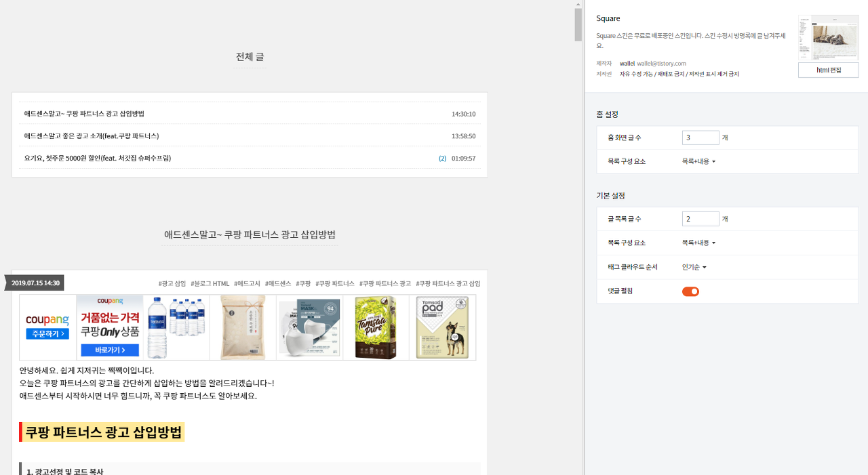Open 목록 구성 요소 dropdown under 기본 설정
Image resolution: width=868 pixels, height=475 pixels.
pos(698,243)
